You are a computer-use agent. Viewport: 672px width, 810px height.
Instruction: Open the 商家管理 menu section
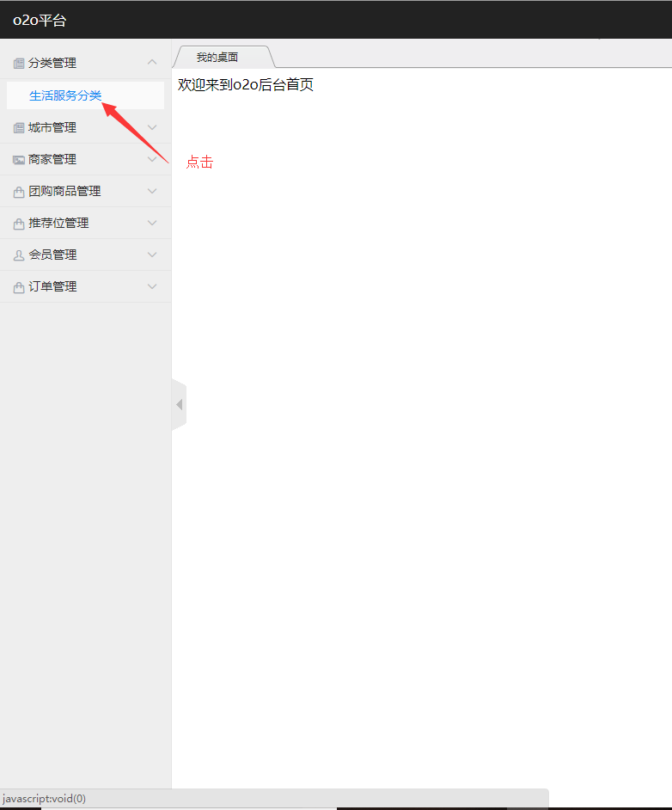pos(86,159)
